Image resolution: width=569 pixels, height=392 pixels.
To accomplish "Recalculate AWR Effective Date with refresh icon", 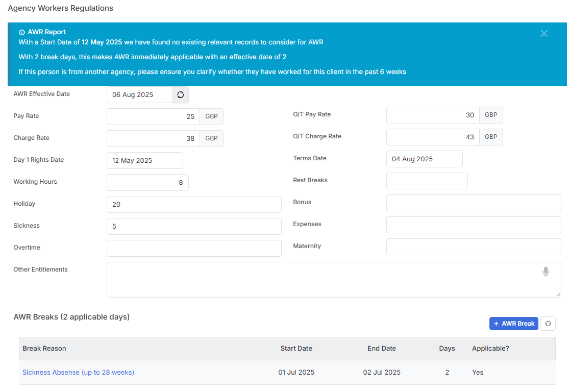I will coord(180,95).
